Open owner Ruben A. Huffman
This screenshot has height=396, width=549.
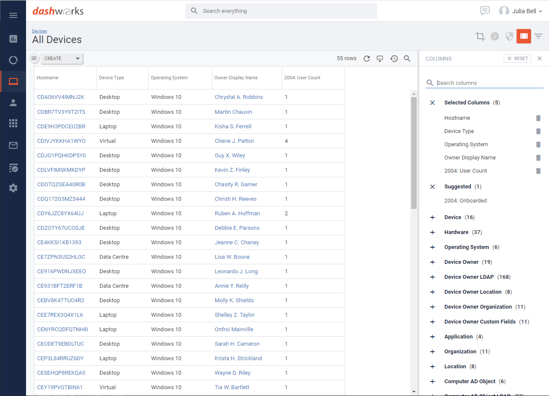(x=237, y=213)
